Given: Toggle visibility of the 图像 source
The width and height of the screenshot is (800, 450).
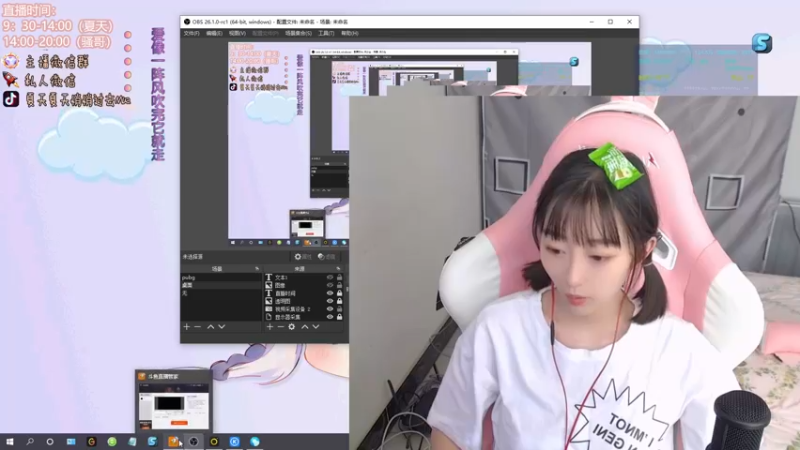Looking at the screenshot, I should tap(330, 285).
